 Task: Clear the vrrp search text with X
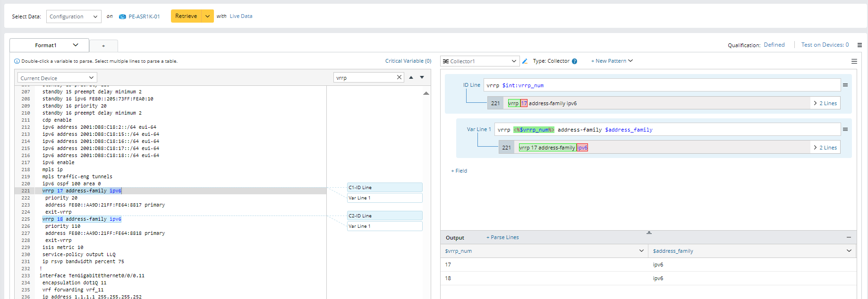point(399,77)
